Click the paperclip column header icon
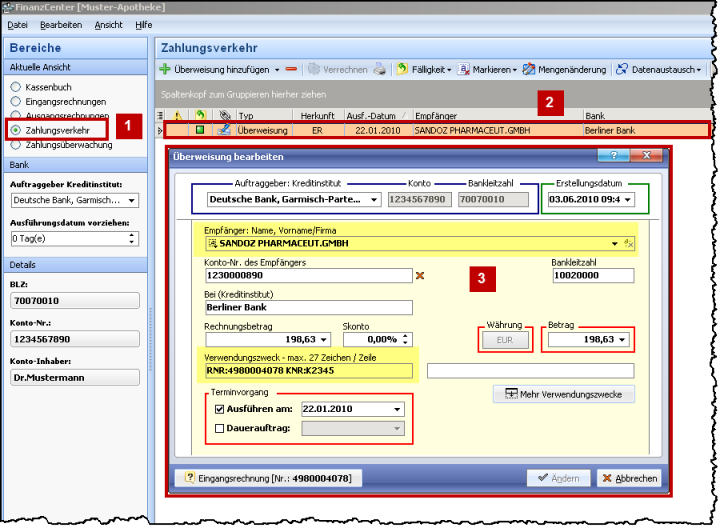The height and width of the screenshot is (526, 719). [225, 116]
